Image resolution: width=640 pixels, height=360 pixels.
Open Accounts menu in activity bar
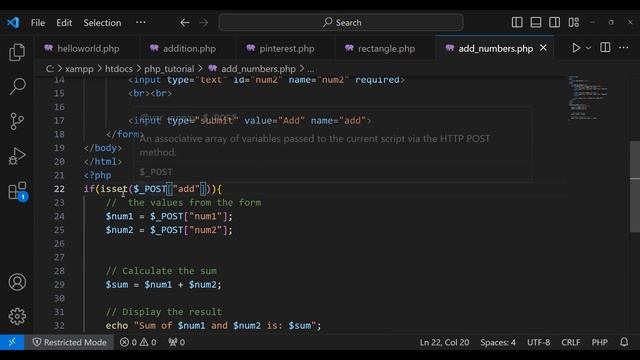tap(17, 282)
